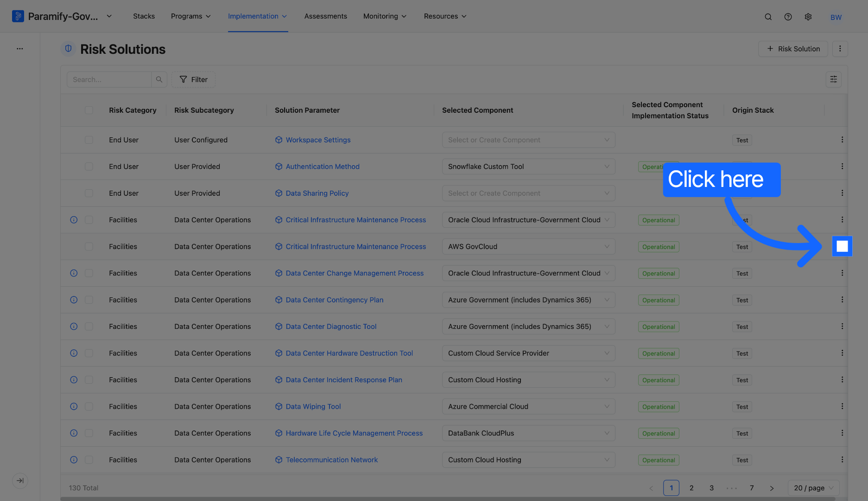Click info icon on Data Center Contingency Plan row
This screenshot has height=501, width=868.
tap(74, 300)
